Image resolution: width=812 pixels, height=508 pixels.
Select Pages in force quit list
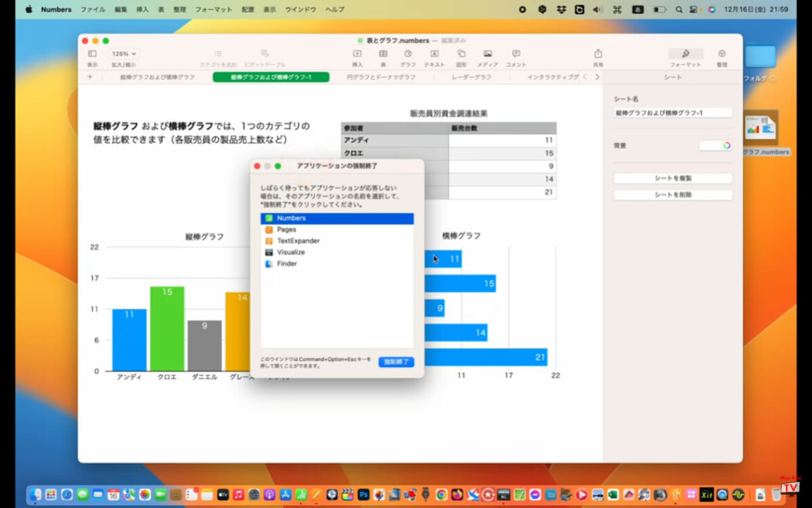(x=337, y=230)
